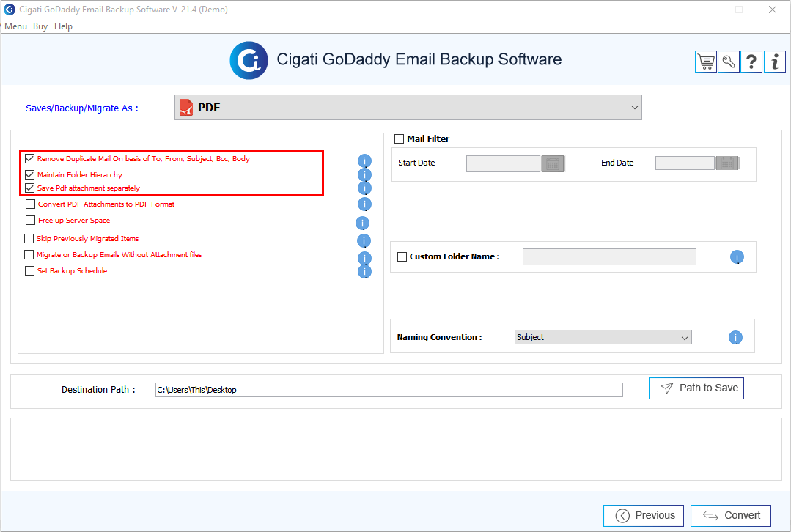791x532 pixels.
Task: Click the question mark help icon
Action: [x=751, y=62]
